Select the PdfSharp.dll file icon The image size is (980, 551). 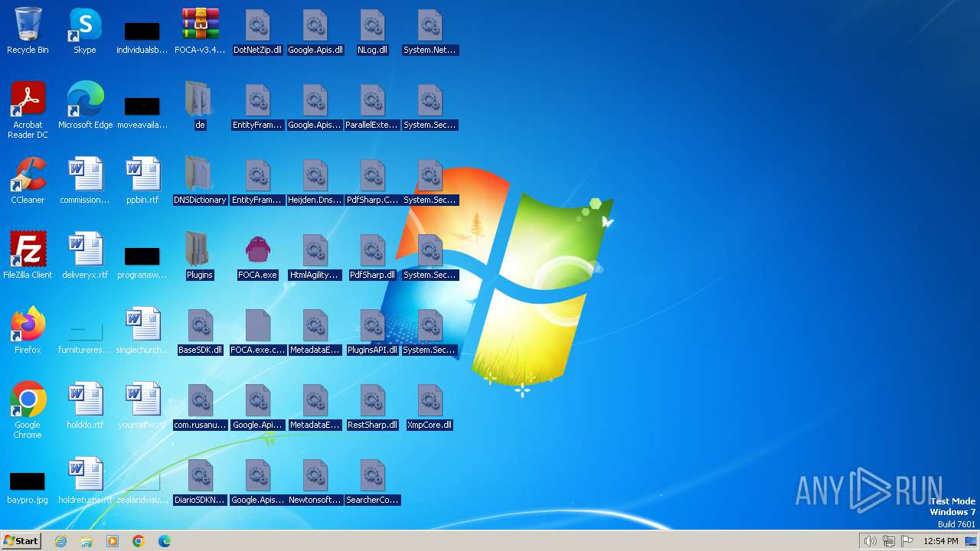tap(372, 256)
